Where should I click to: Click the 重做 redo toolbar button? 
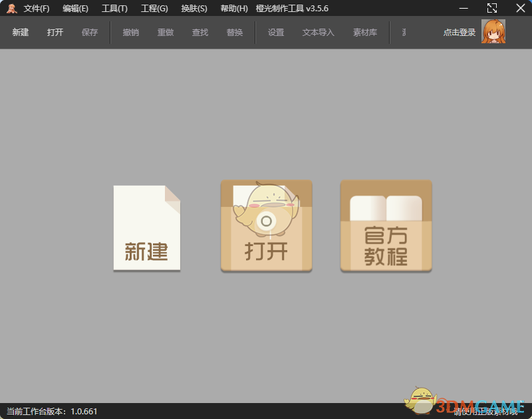[x=166, y=32]
